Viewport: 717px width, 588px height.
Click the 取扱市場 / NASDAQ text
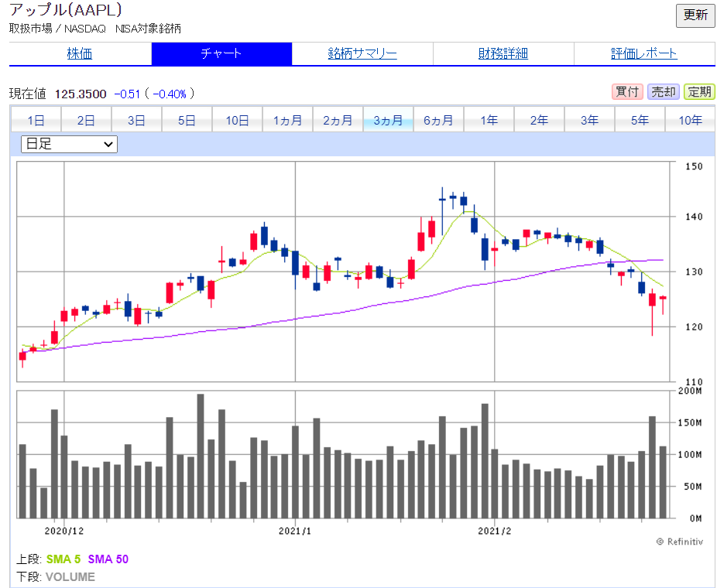pos(57,29)
